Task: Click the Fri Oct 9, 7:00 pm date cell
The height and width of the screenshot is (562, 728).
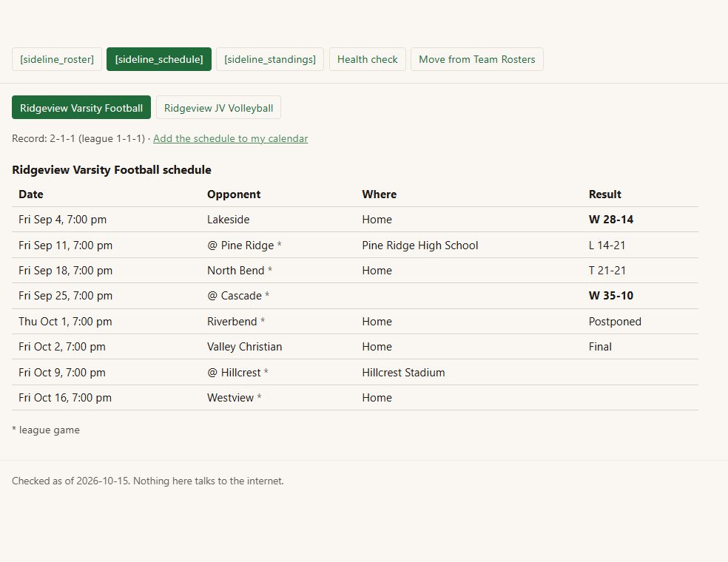Action: point(61,373)
